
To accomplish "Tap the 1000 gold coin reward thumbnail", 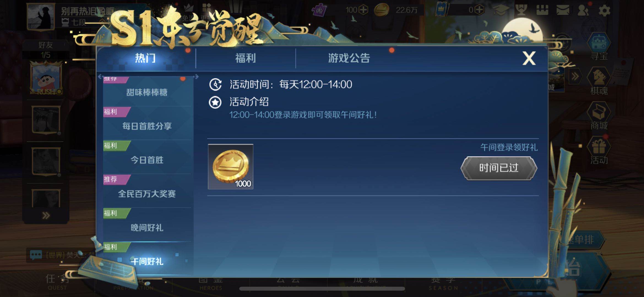I will pyautogui.click(x=230, y=167).
